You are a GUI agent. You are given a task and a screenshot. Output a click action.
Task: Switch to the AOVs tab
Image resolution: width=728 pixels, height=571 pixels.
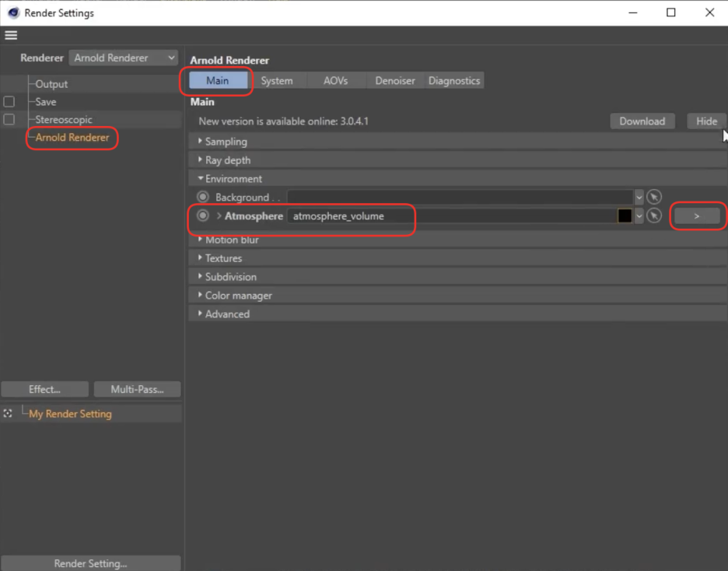point(336,81)
